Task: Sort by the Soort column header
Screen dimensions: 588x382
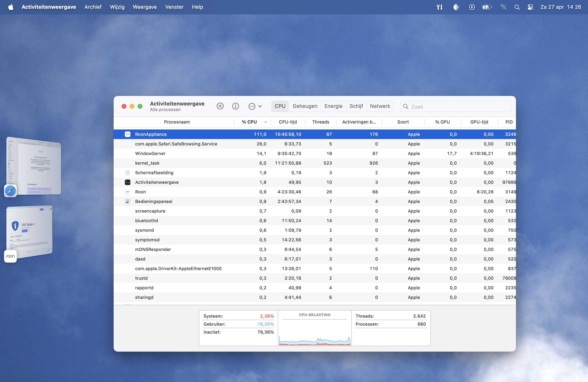Action: 403,122
